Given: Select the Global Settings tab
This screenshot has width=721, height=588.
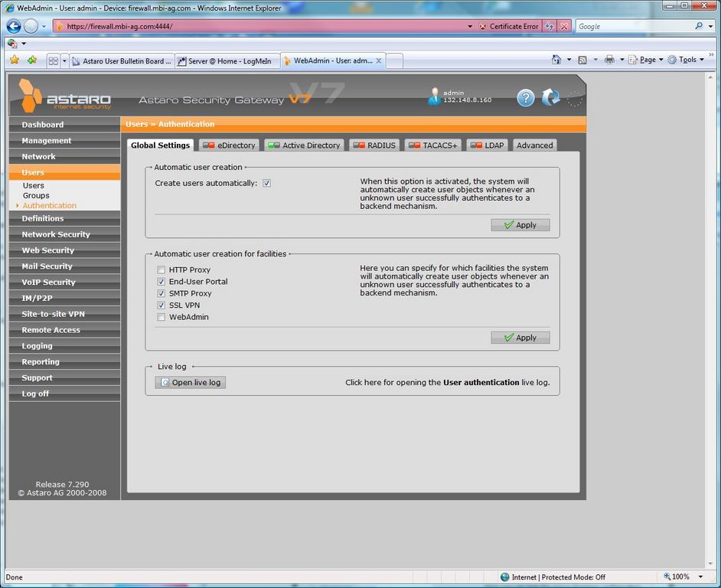Looking at the screenshot, I should [160, 145].
